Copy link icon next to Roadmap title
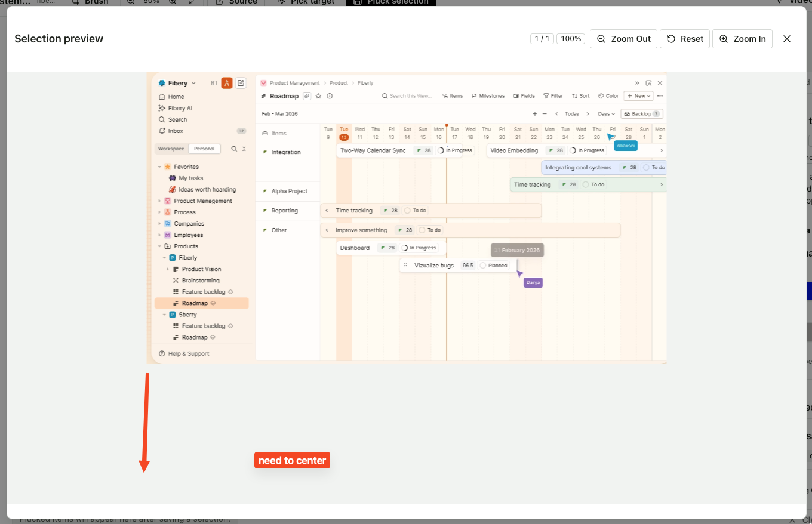The image size is (812, 524). (307, 95)
